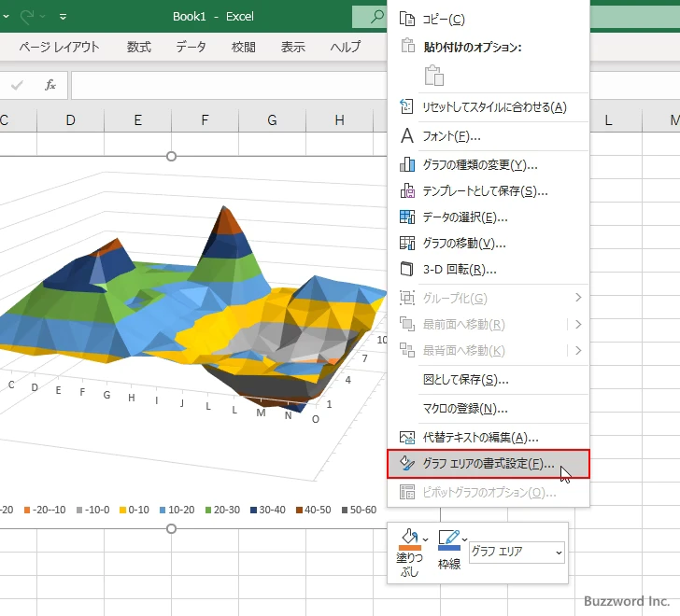Click the search magnifier in title bar
Image resolution: width=680 pixels, height=616 pixels.
(376, 17)
